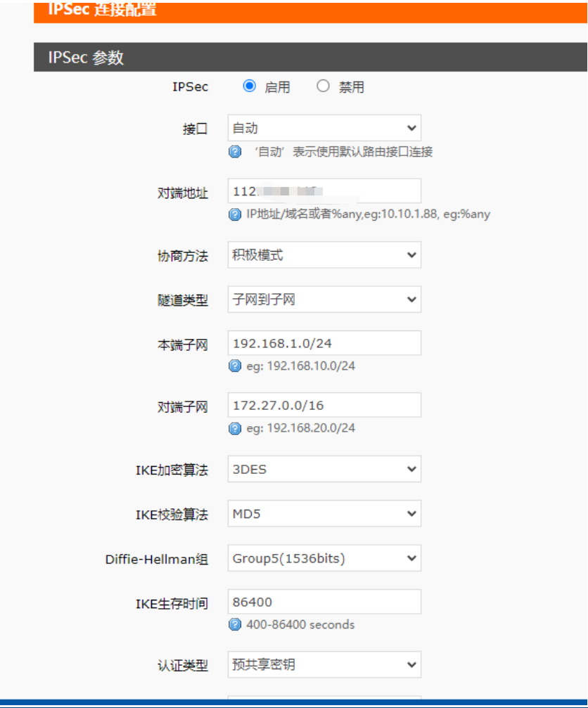
Task: Open the IKE校验算法 dropdown showing MD5
Action: (x=324, y=514)
